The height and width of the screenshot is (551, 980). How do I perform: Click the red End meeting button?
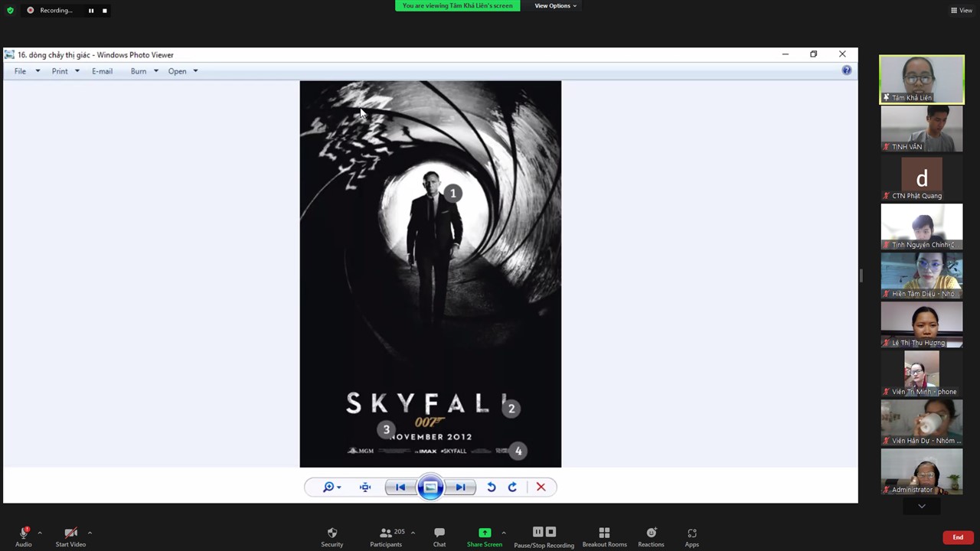(958, 537)
